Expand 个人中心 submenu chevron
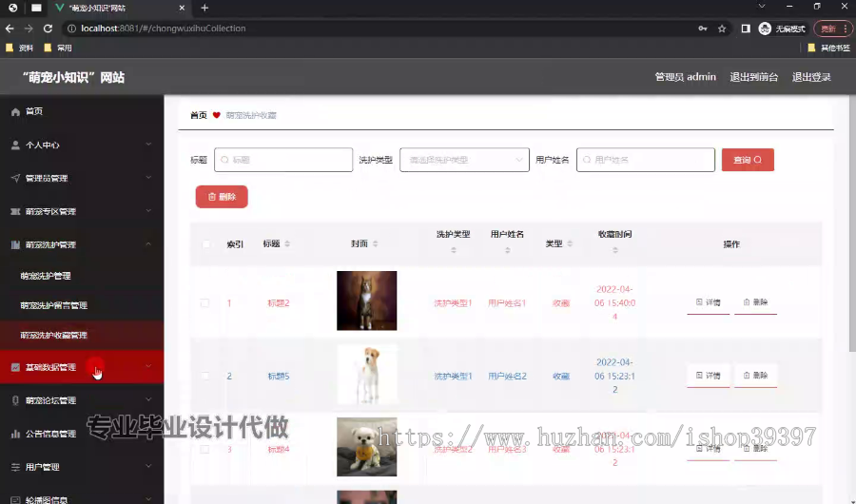This screenshot has width=856, height=504. point(148,145)
